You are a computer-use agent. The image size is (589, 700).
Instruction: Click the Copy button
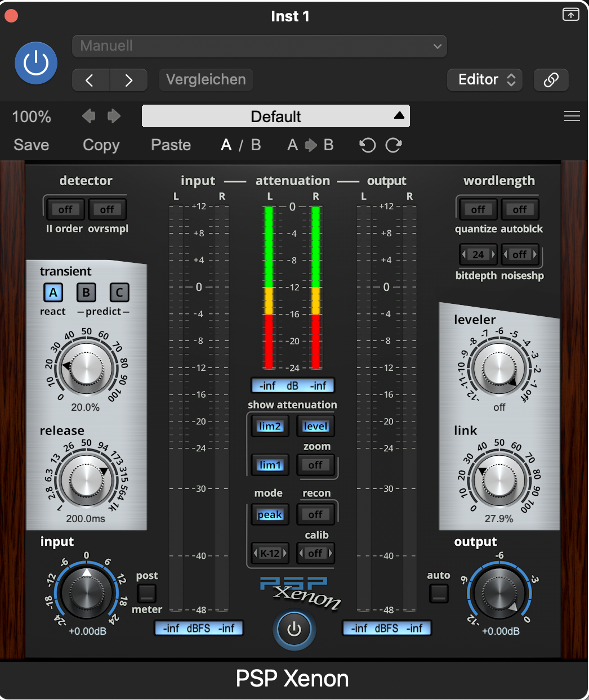(101, 145)
